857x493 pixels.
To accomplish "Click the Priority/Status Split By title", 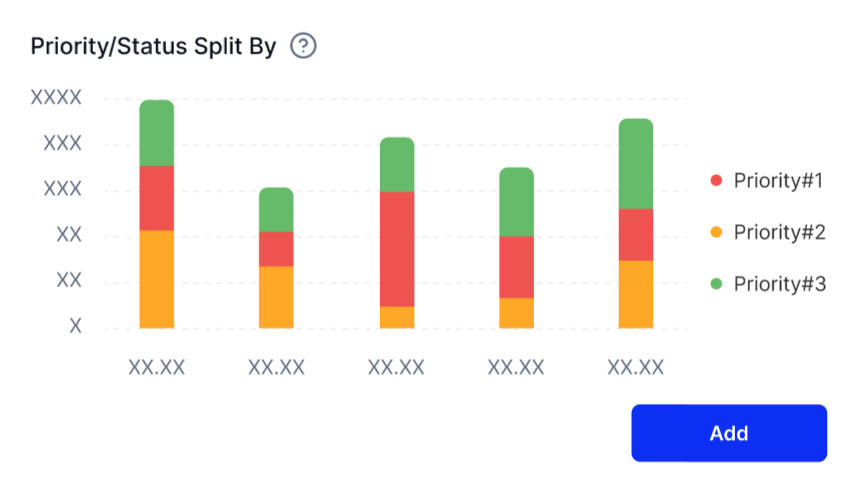I will pyautogui.click(x=153, y=46).
